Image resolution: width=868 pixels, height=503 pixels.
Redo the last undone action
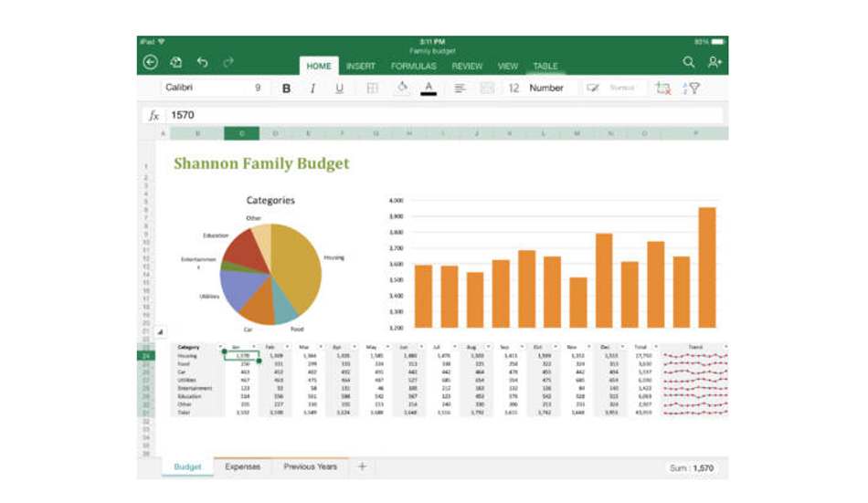pyautogui.click(x=228, y=62)
